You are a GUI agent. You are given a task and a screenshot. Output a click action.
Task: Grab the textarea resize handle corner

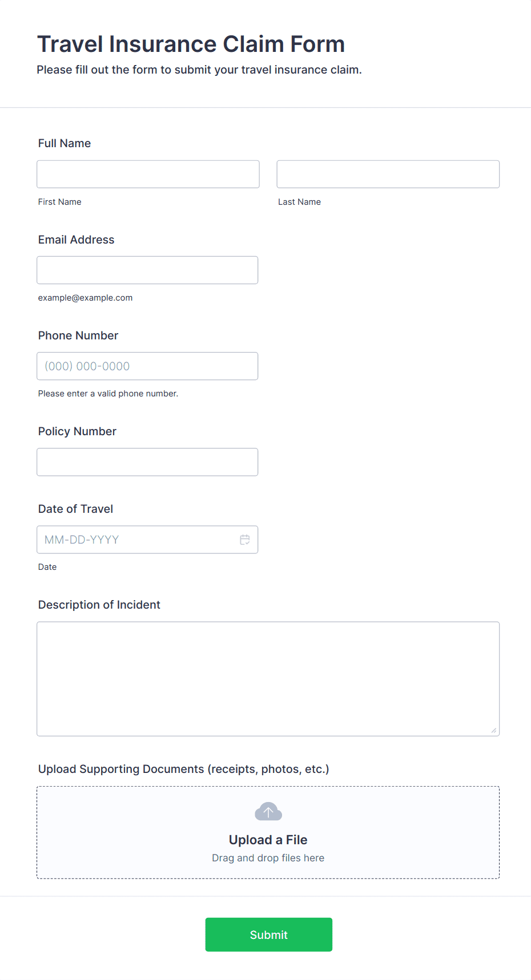[494, 730]
